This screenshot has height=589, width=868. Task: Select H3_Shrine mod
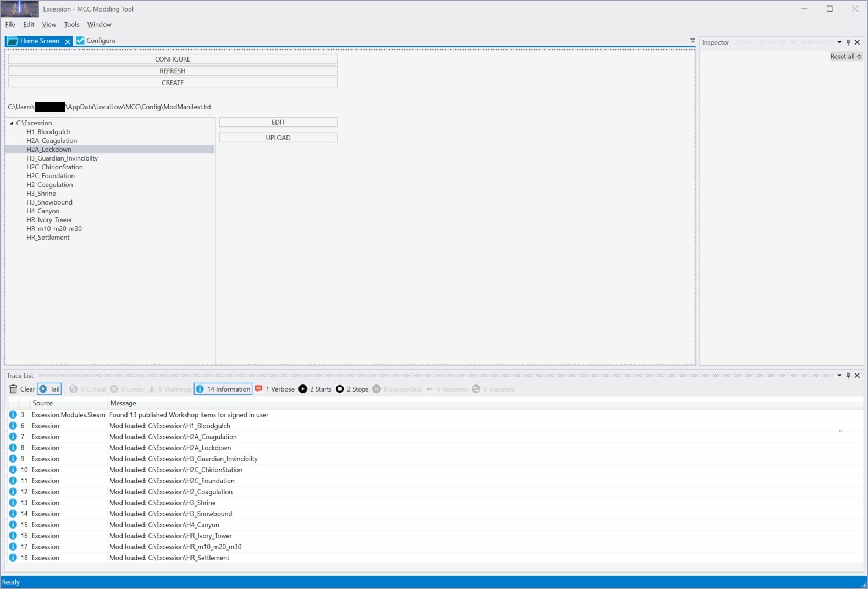pyautogui.click(x=41, y=194)
